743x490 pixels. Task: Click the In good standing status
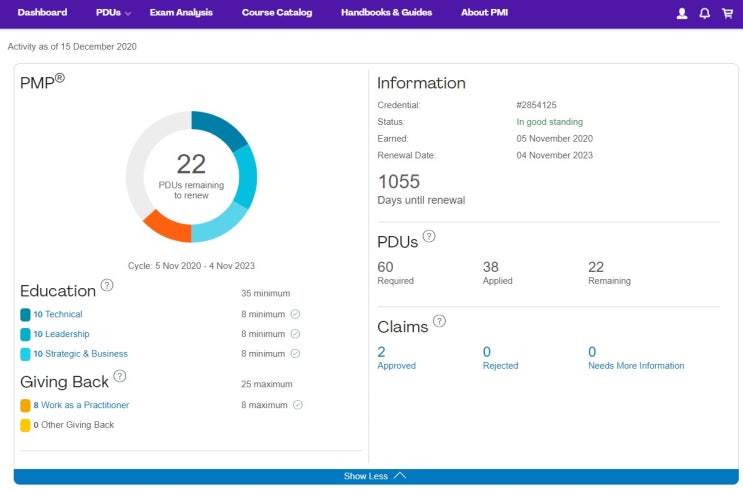click(550, 122)
